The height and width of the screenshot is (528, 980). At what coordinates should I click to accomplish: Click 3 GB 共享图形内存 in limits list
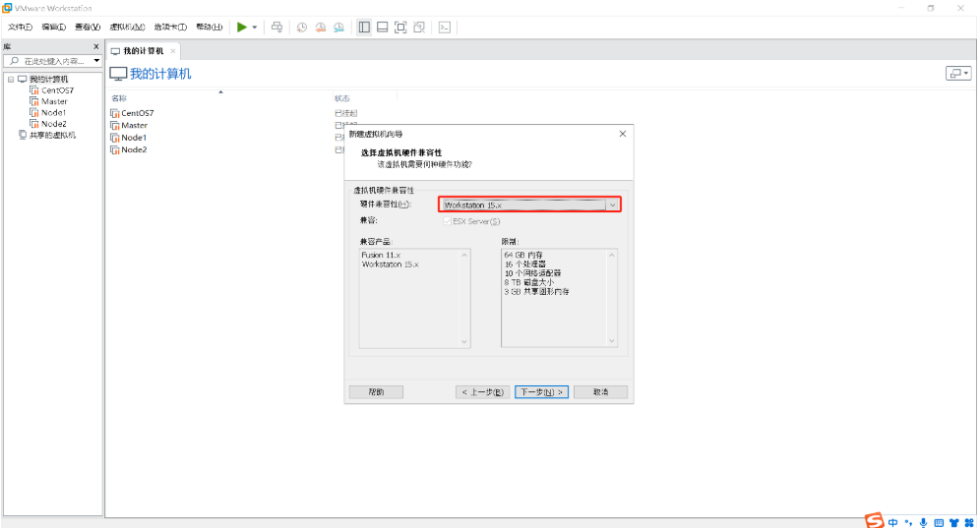536,292
